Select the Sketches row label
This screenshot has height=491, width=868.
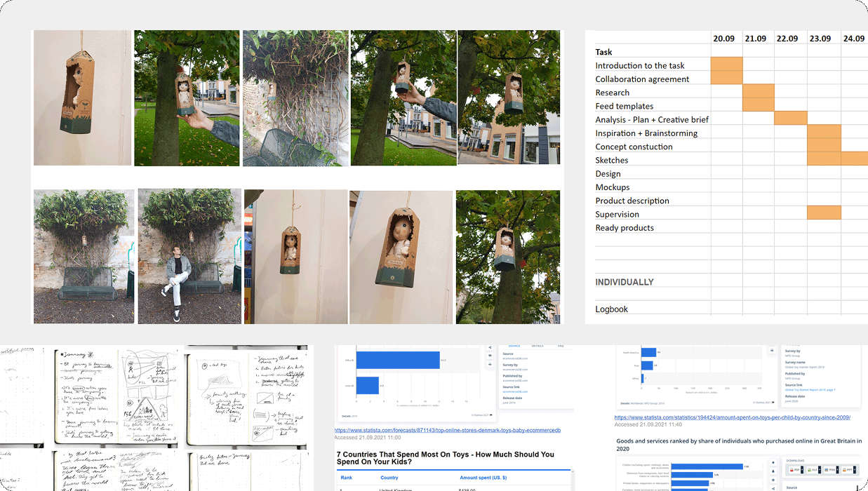pos(611,160)
